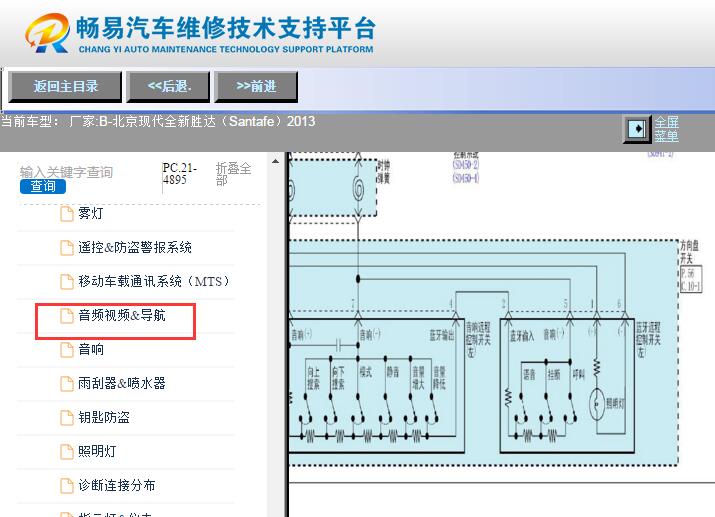Image resolution: width=715 pixels, height=517 pixels.
Task: Open the 照明灯 tree entry
Action: click(x=97, y=451)
